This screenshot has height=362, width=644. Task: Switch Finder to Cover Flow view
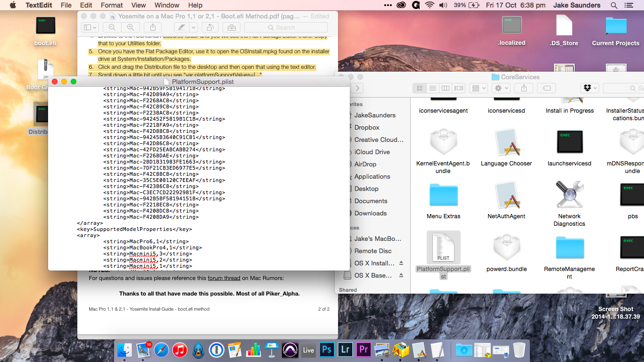[459, 88]
